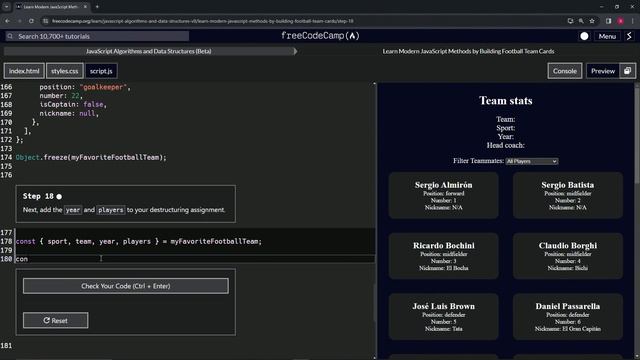Click the url in the address bar

pos(203,21)
